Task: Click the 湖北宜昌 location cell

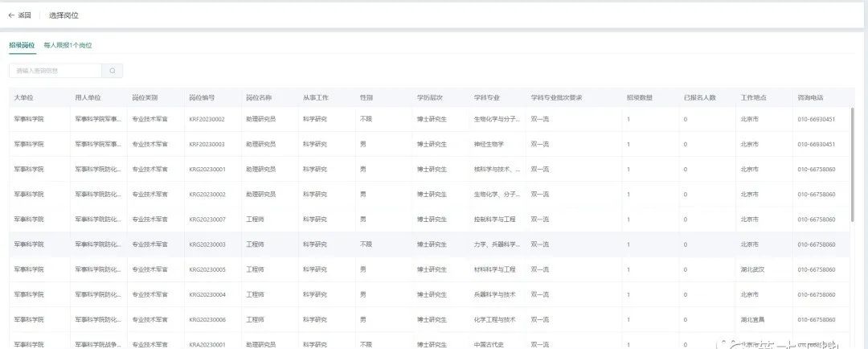Action: pos(753,319)
